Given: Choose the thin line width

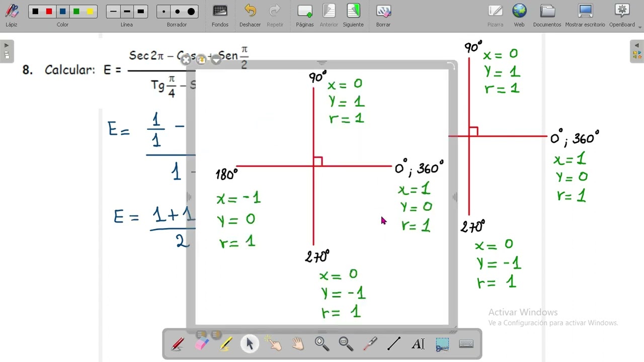Looking at the screenshot, I should [113, 12].
